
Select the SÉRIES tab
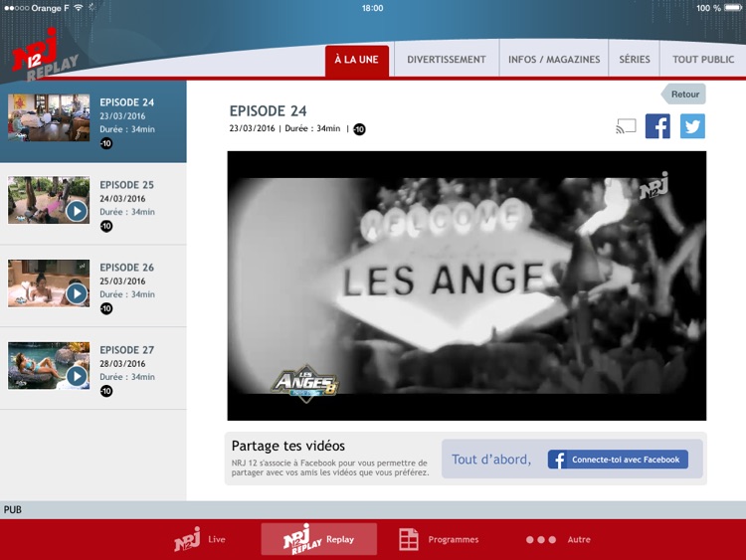point(635,60)
